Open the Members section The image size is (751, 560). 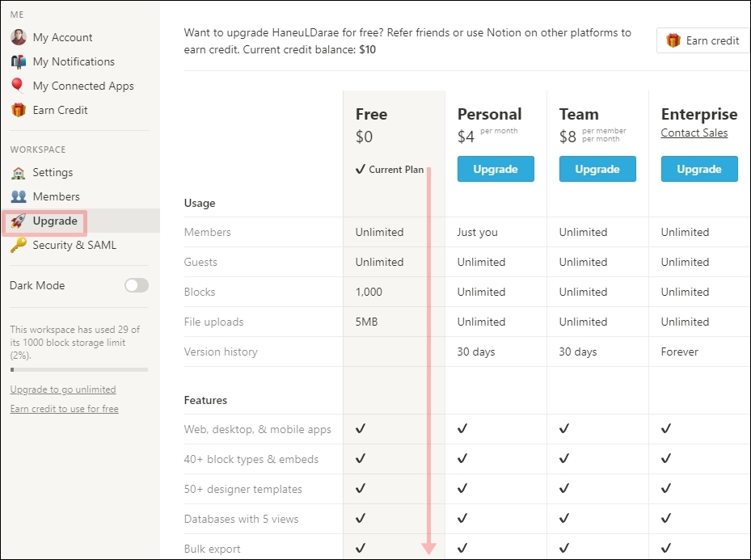(x=56, y=196)
